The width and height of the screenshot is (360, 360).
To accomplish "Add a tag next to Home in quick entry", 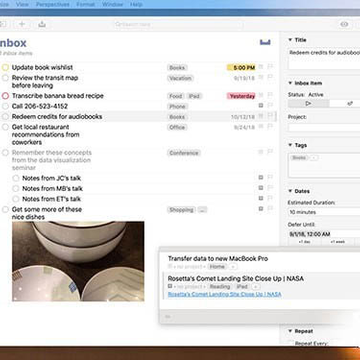I will pos(233,266).
